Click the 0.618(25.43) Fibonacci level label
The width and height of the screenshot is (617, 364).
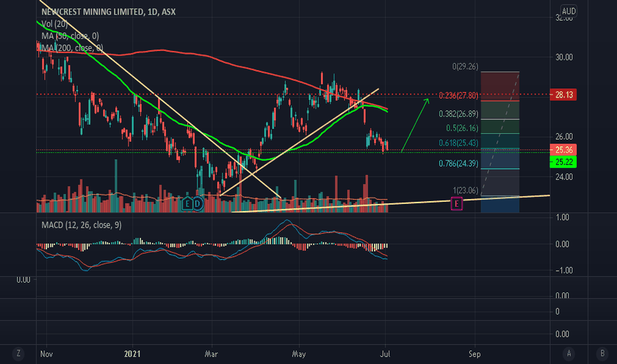458,143
